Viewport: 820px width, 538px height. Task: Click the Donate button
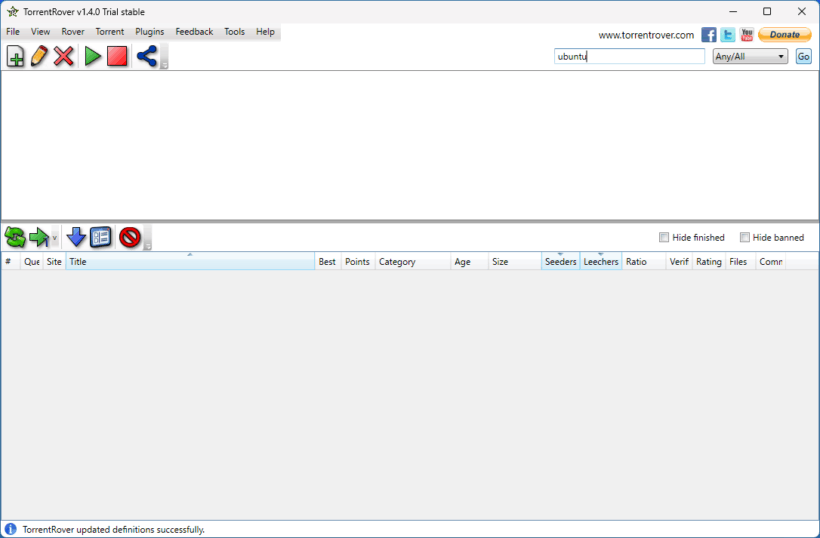tap(784, 35)
